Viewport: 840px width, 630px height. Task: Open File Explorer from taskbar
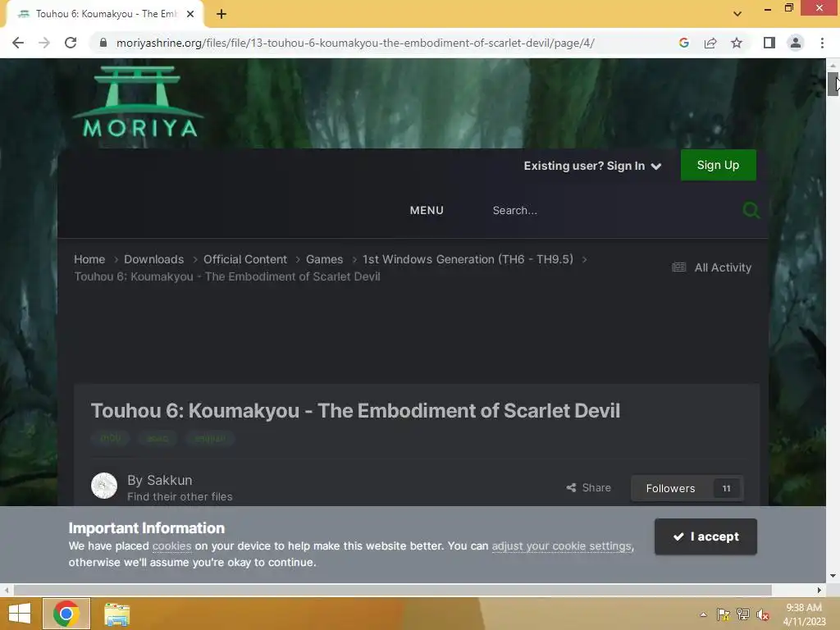116,614
